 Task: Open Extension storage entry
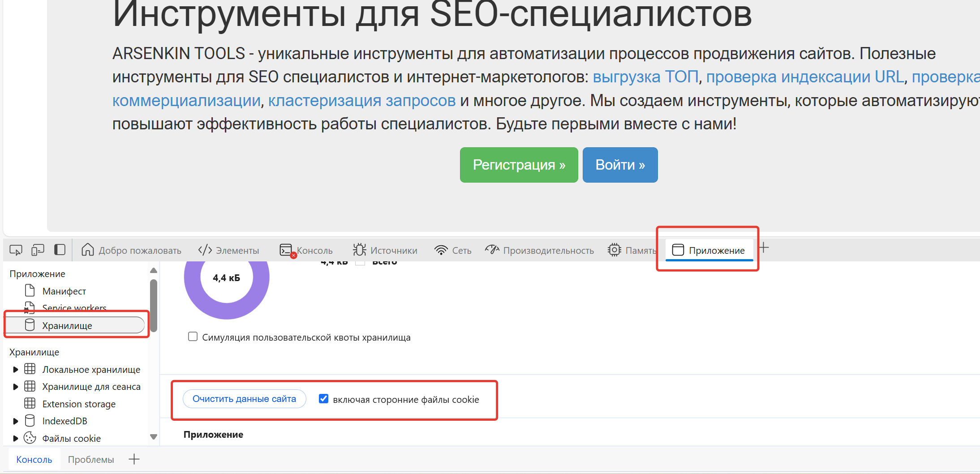click(79, 404)
